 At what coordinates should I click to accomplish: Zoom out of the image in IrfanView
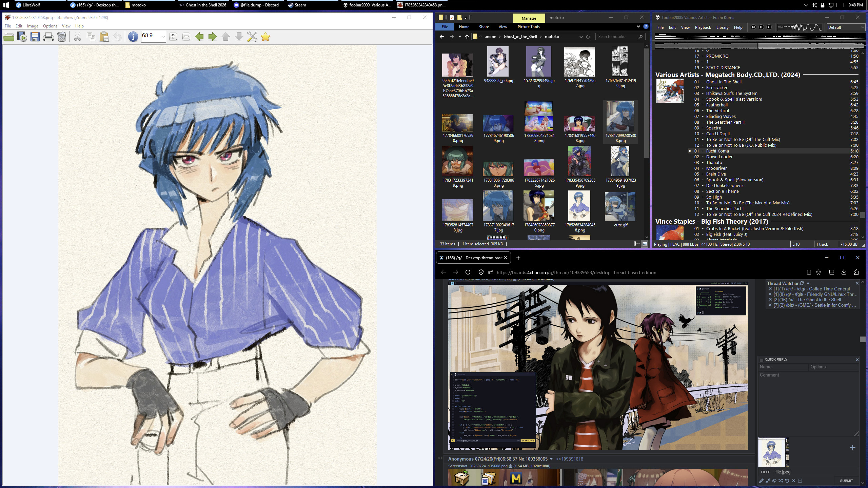click(x=186, y=37)
